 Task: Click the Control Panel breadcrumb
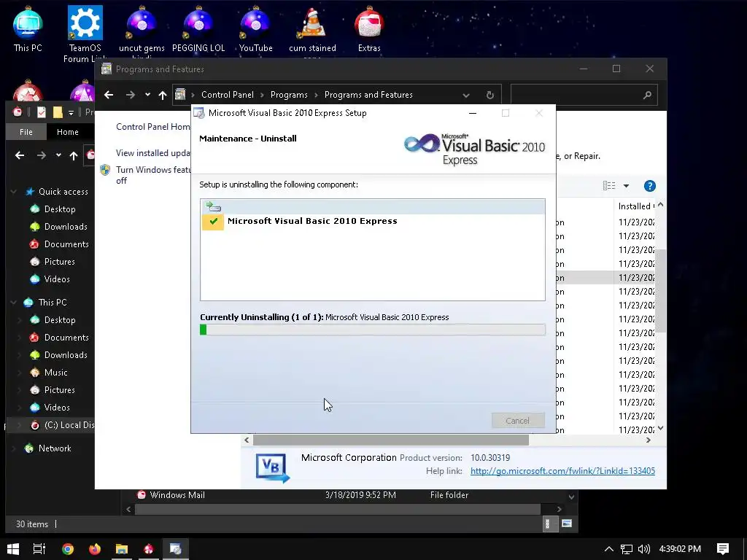(228, 95)
